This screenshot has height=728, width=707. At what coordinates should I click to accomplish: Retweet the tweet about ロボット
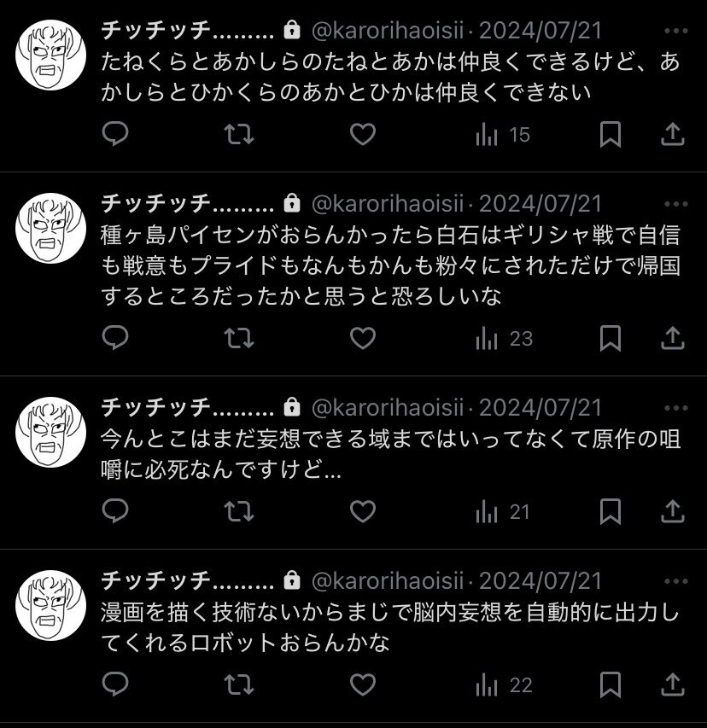[239, 684]
